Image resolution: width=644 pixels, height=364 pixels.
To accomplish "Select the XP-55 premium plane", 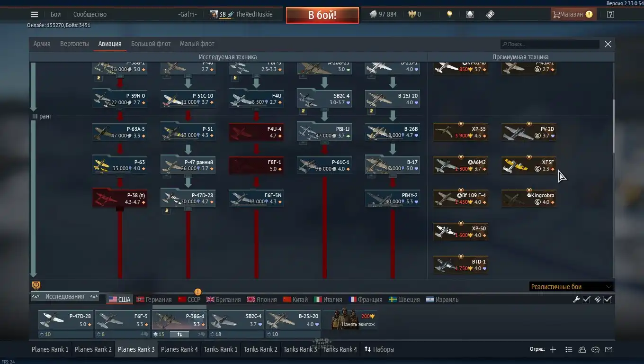I will coord(461,132).
